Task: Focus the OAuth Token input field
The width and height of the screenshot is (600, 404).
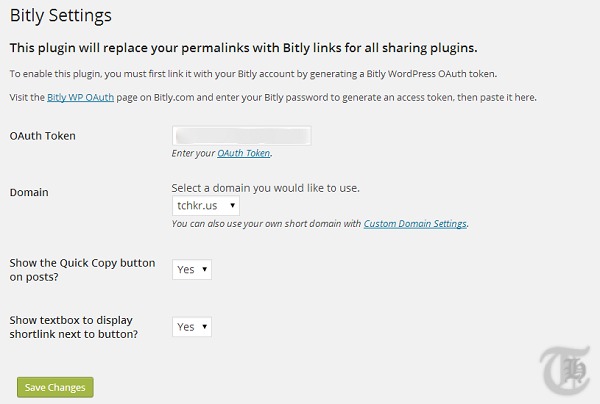Action: coord(242,136)
